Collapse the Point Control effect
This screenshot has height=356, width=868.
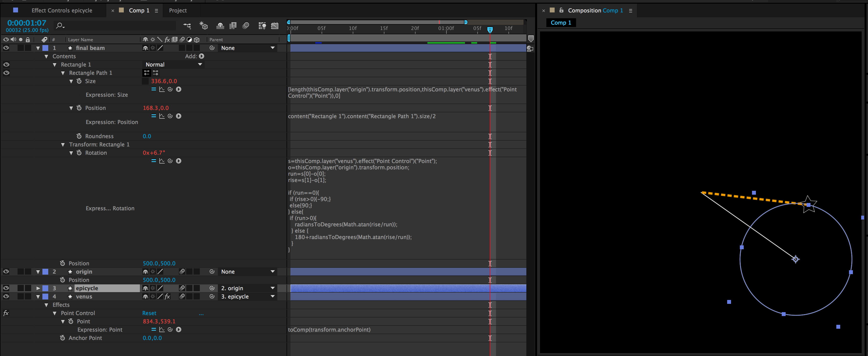pos(55,313)
